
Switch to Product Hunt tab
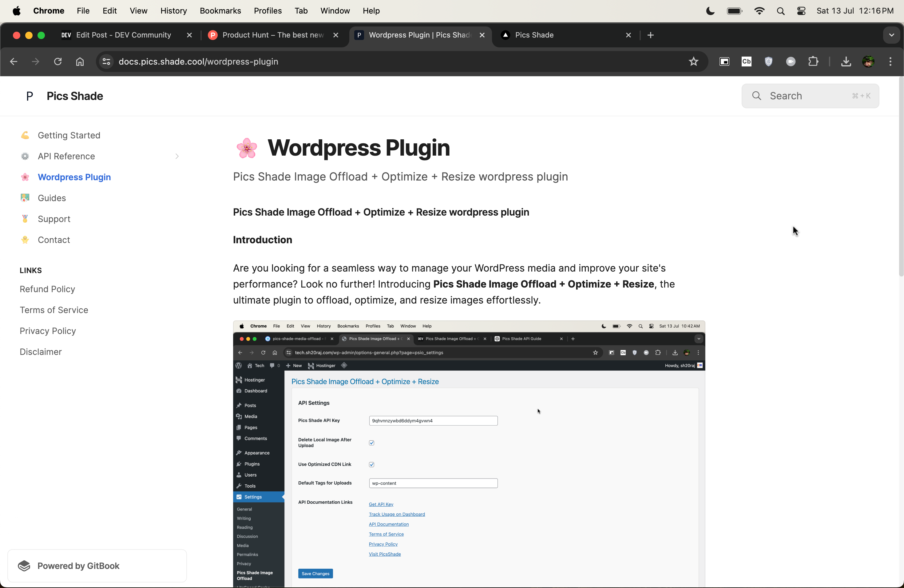273,35
